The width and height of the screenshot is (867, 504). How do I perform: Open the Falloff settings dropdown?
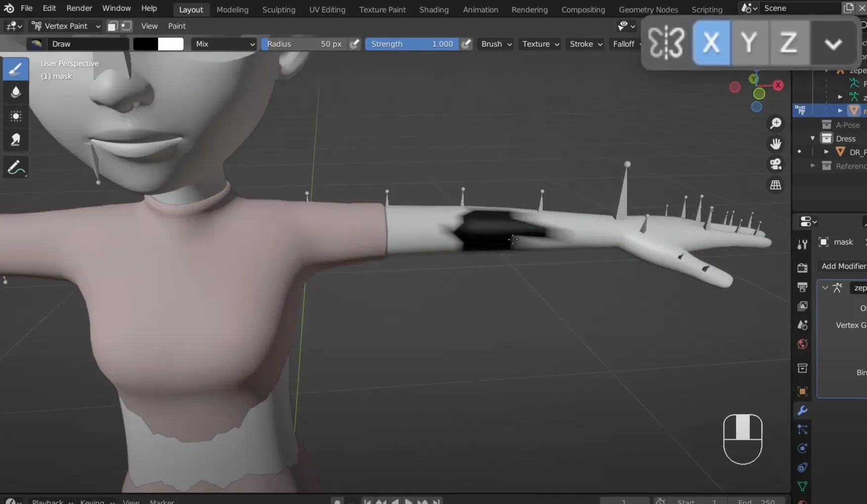pyautogui.click(x=626, y=44)
